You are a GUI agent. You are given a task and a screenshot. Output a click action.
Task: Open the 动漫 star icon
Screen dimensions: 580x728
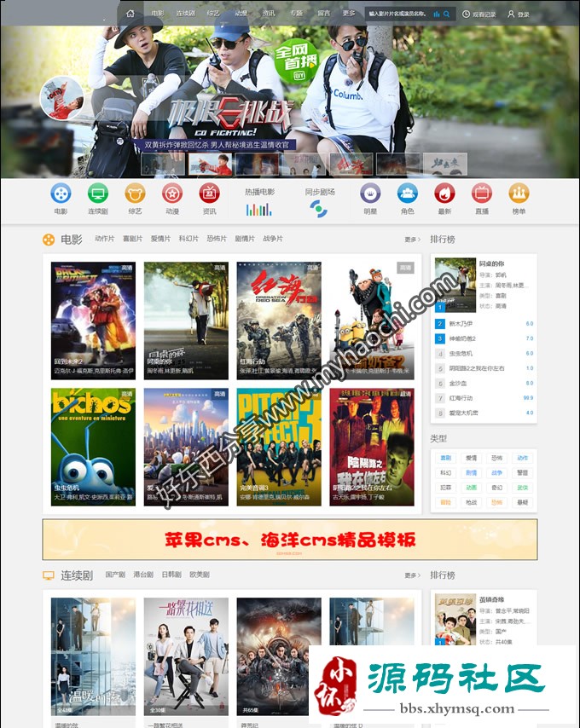pos(172,194)
